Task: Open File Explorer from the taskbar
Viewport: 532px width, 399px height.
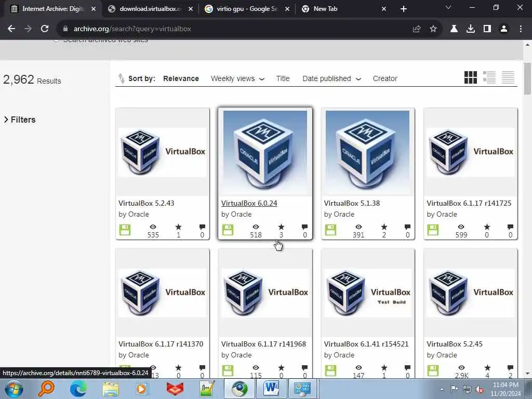Action: pyautogui.click(x=111, y=389)
